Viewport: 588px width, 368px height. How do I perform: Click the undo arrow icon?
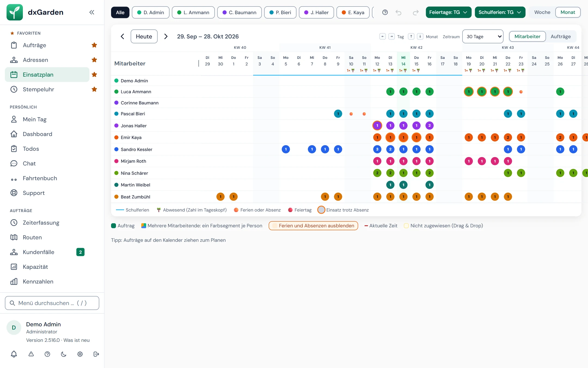pyautogui.click(x=399, y=12)
